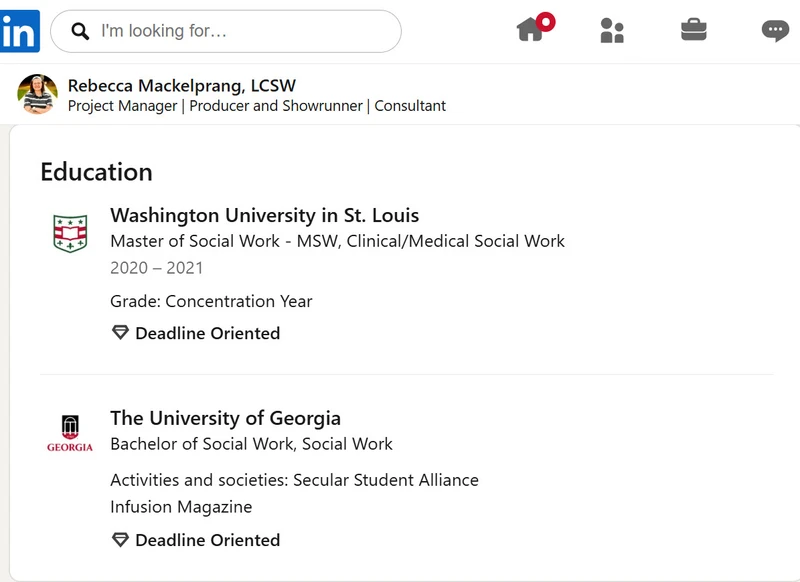This screenshot has height=582, width=800.
Task: Open Washington University in St. Louis link
Action: (x=264, y=215)
